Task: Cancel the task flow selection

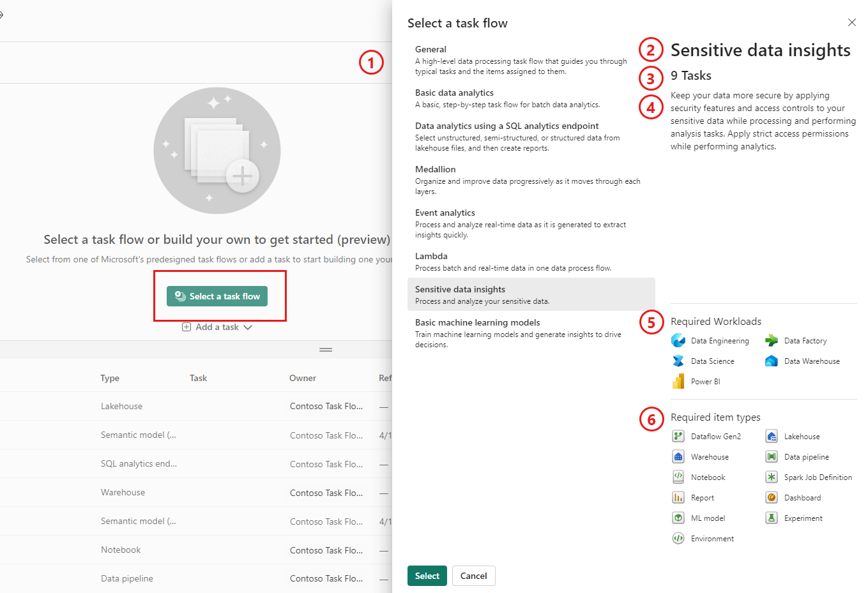Action: point(474,576)
